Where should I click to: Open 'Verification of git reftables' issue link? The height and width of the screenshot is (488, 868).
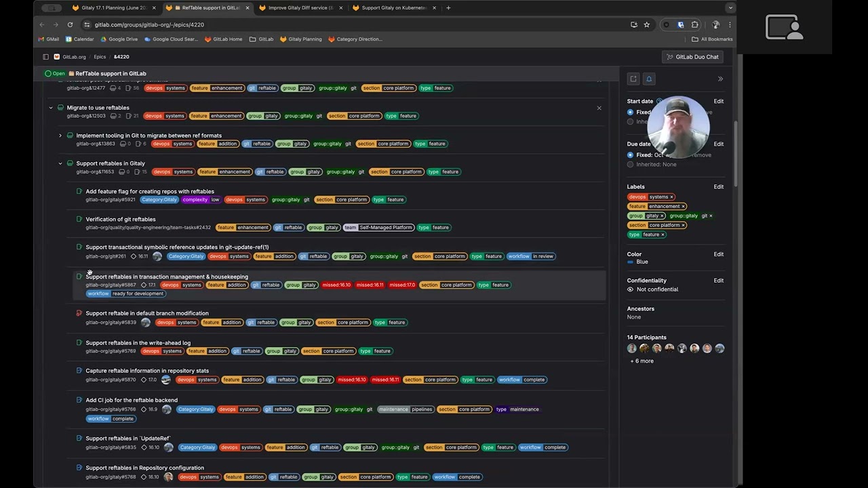(x=120, y=220)
